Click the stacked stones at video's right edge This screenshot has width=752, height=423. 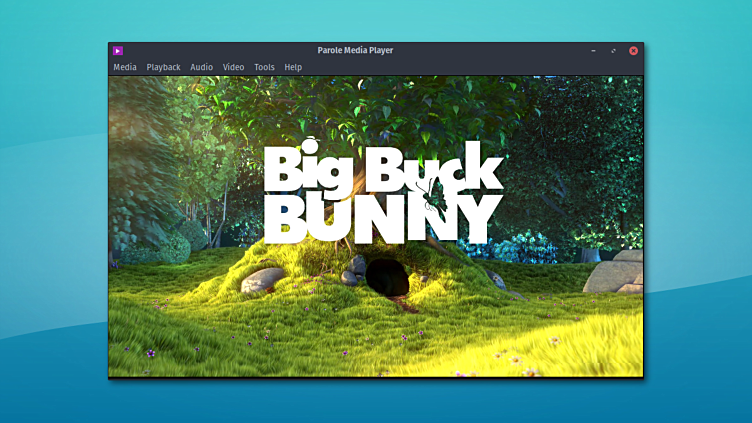point(614,272)
